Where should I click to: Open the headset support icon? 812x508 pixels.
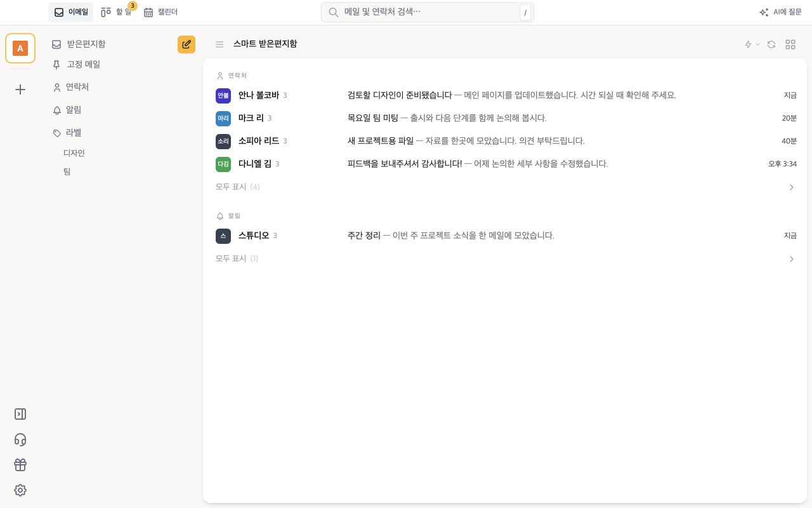click(20, 439)
